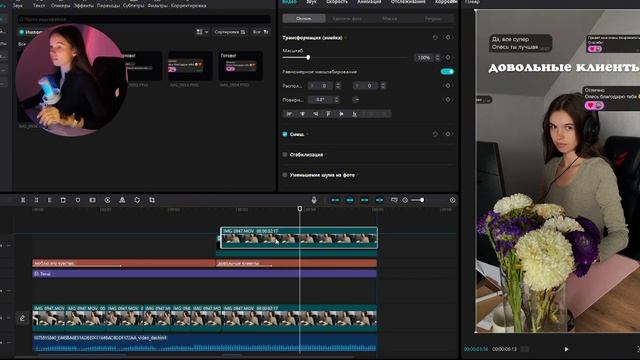Reset the Трансформация section with the undo icon
Viewport: 640px width, 360px height.
(x=435, y=38)
